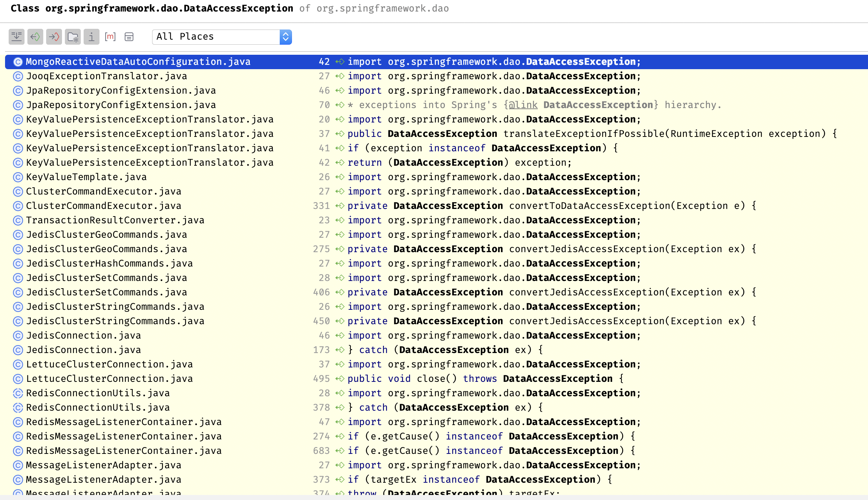This screenshot has height=500, width=868.
Task: Open JedisConnection.java catch usage at line 173
Action: coord(84,350)
